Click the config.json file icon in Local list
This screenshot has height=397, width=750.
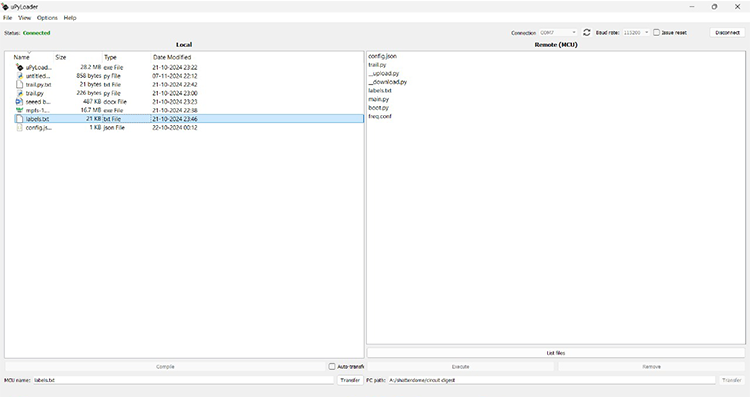pos(20,128)
